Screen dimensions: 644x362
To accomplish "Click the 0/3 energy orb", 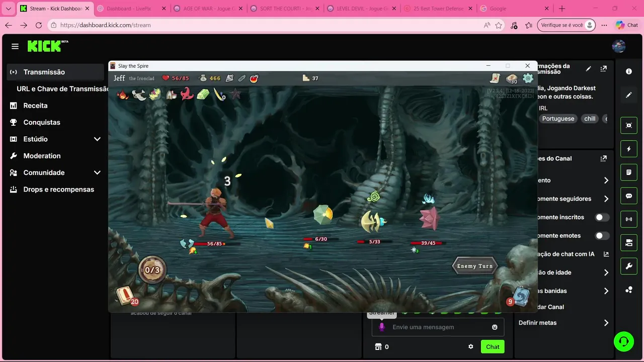I will (152, 270).
